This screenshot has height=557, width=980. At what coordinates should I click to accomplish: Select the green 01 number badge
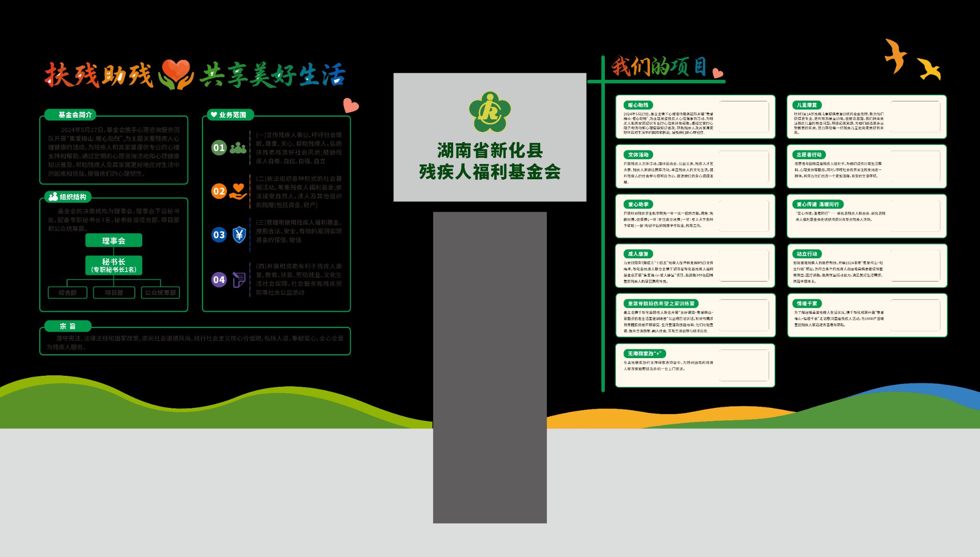pos(219,148)
